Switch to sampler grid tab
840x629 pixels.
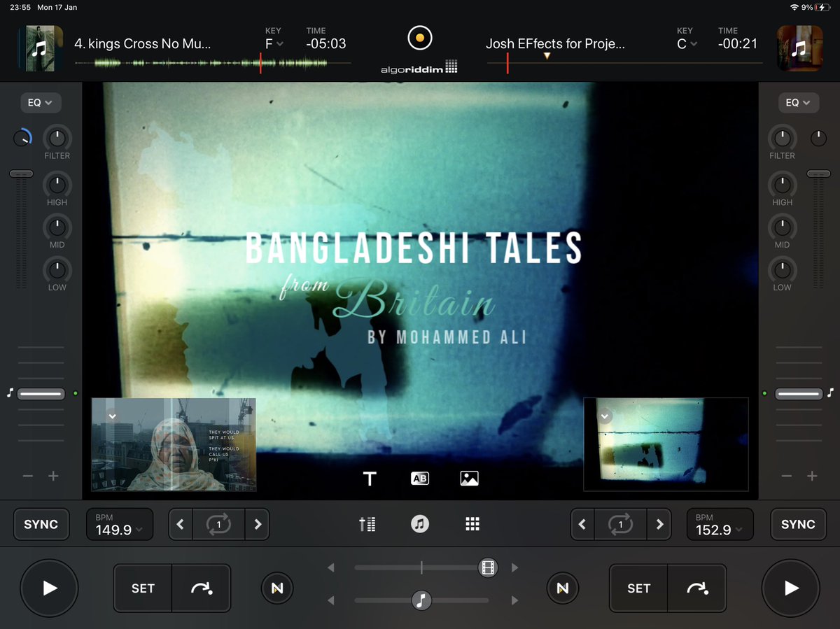(472, 524)
